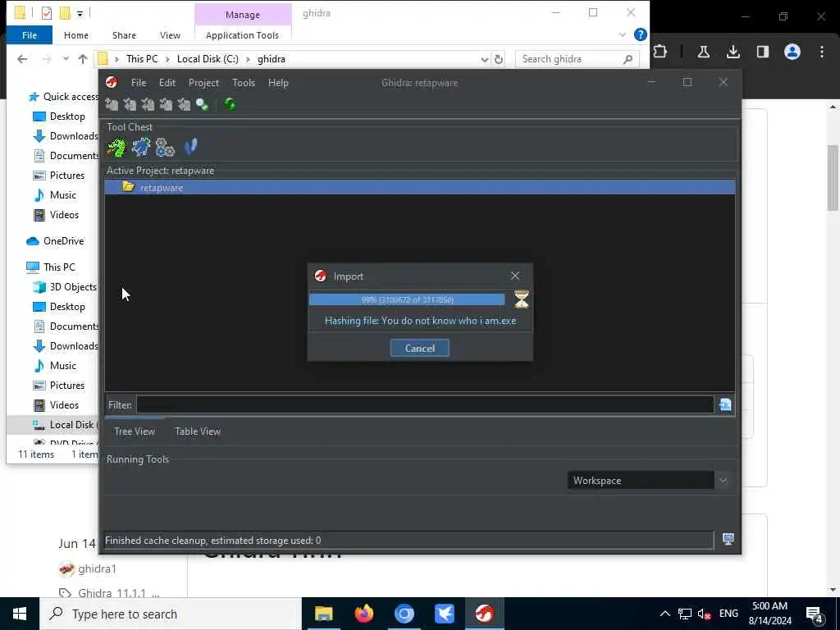The height and width of the screenshot is (630, 840).
Task: Click This PC in the address path
Action: point(142,59)
